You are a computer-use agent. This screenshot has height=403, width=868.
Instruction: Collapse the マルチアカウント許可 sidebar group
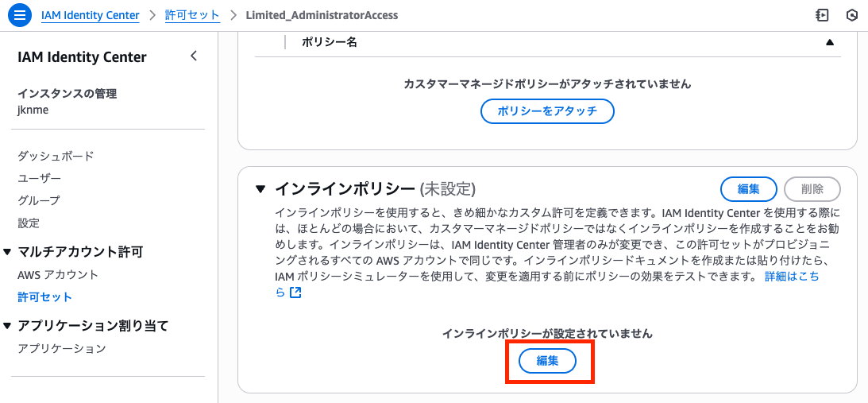pyautogui.click(x=8, y=252)
